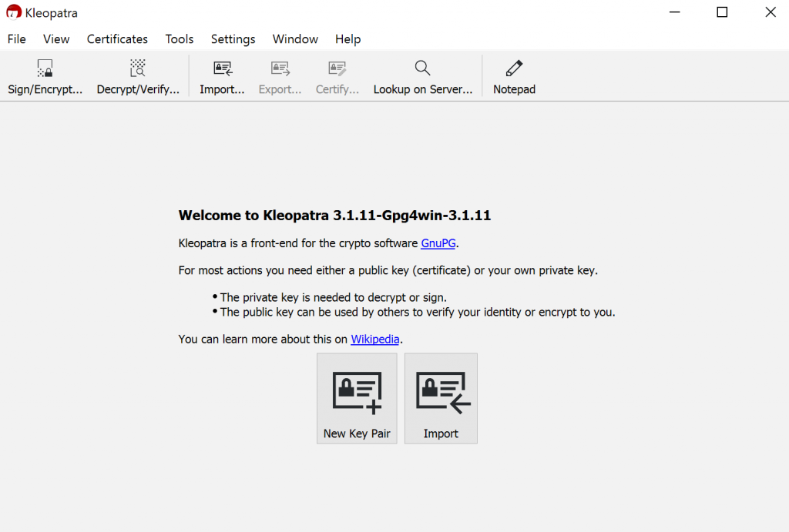
Task: Expand the Certificates menu
Action: (x=117, y=39)
